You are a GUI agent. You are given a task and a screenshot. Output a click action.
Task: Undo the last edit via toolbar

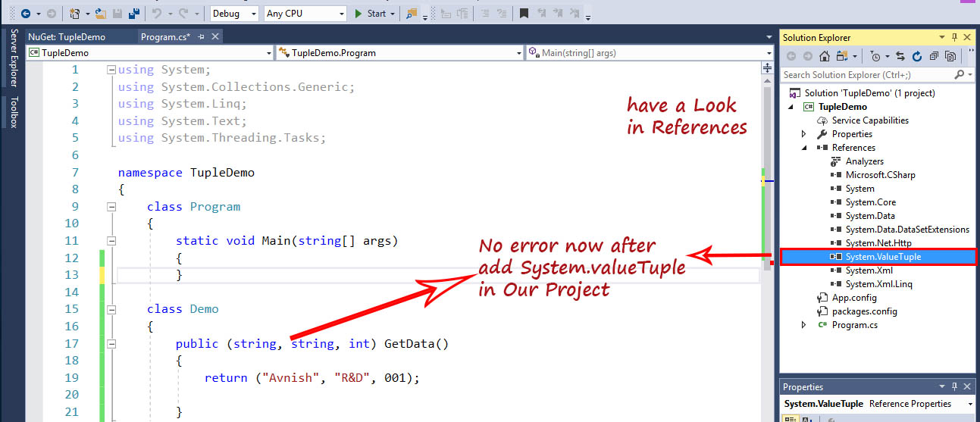[157, 13]
